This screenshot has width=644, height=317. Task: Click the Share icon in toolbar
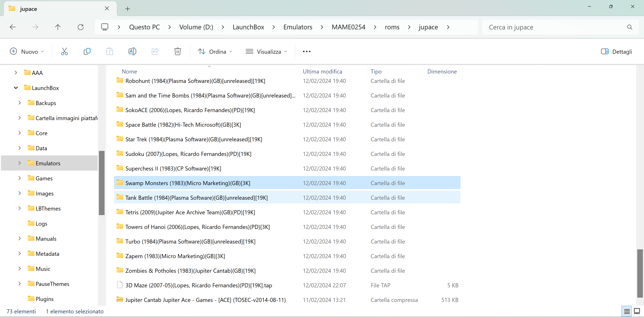155,51
